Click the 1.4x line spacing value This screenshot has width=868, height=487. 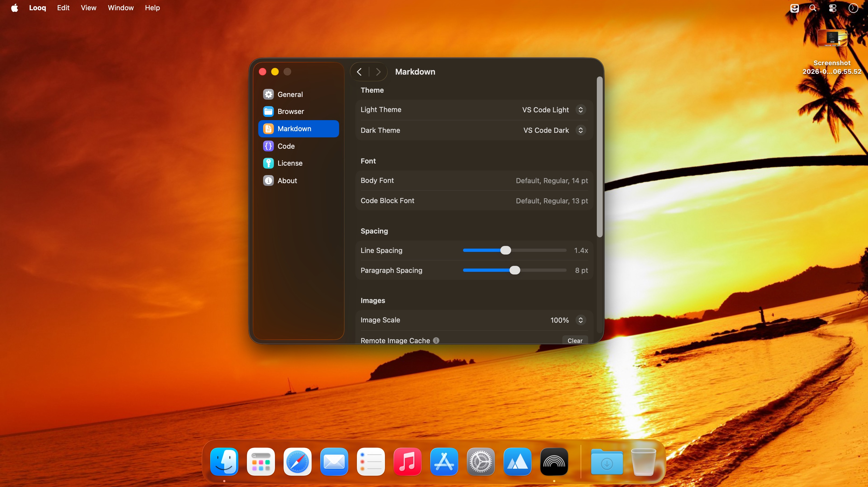(581, 250)
